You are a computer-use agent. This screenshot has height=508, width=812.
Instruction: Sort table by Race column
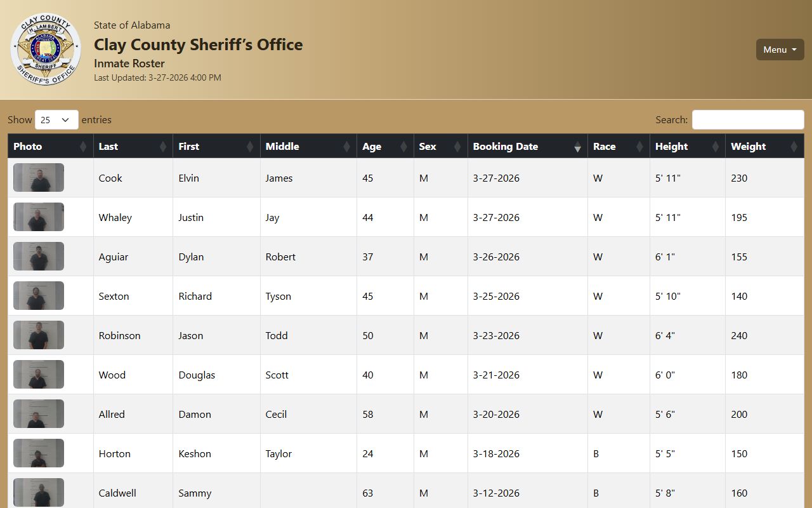(619, 146)
